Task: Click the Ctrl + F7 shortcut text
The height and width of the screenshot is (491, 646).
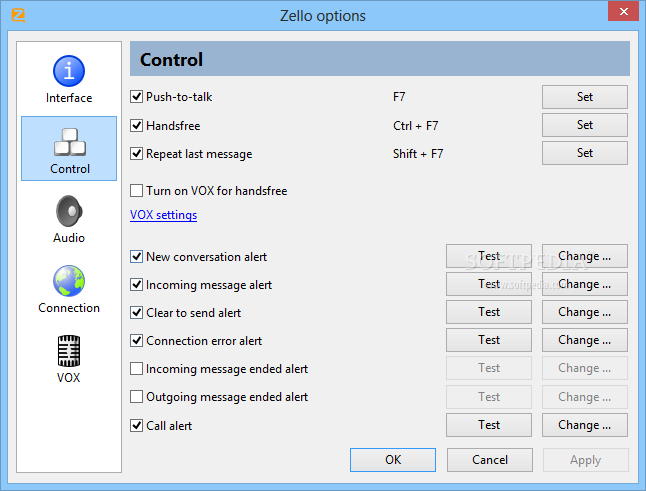Action: [415, 126]
